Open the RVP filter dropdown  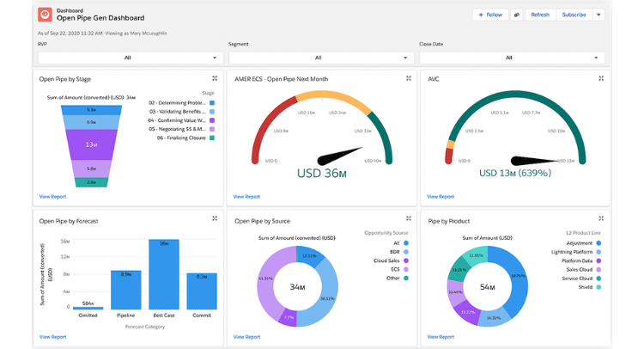(131, 58)
